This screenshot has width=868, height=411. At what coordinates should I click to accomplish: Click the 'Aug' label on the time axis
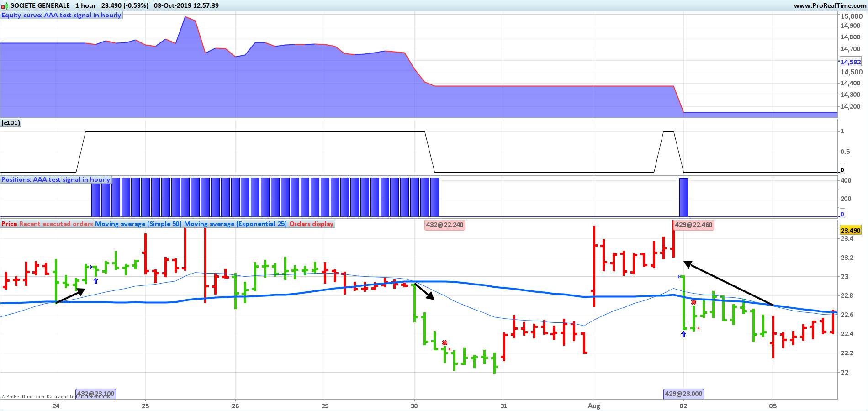tap(594, 406)
